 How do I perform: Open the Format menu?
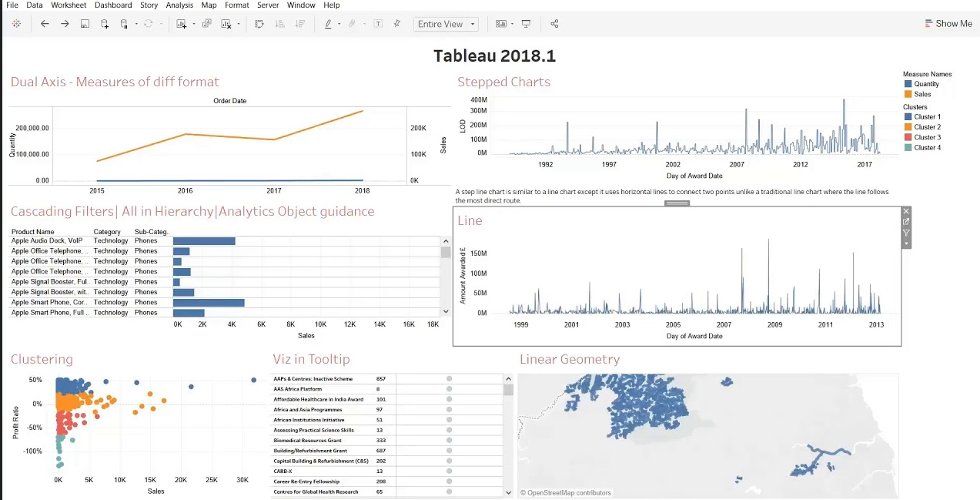coord(237,5)
